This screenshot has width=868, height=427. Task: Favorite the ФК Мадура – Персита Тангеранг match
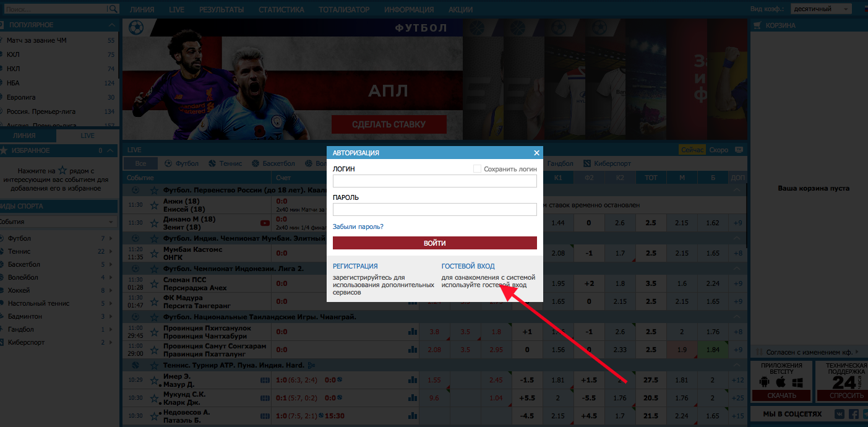(x=155, y=301)
